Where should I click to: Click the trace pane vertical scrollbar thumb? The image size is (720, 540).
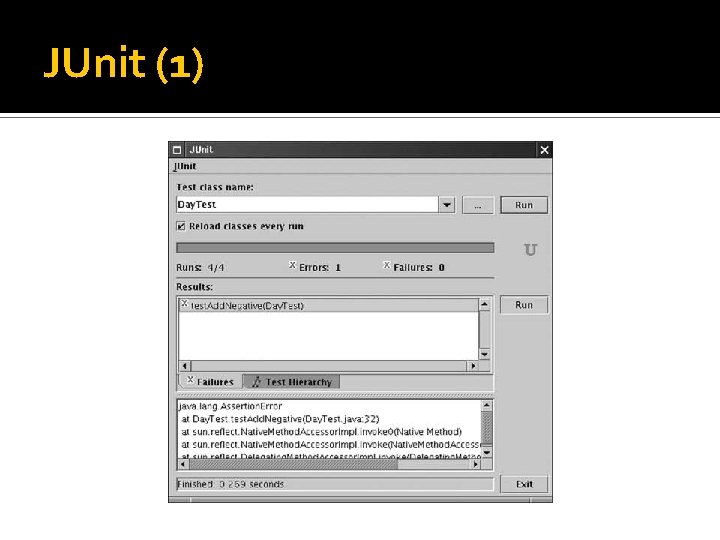point(487,428)
